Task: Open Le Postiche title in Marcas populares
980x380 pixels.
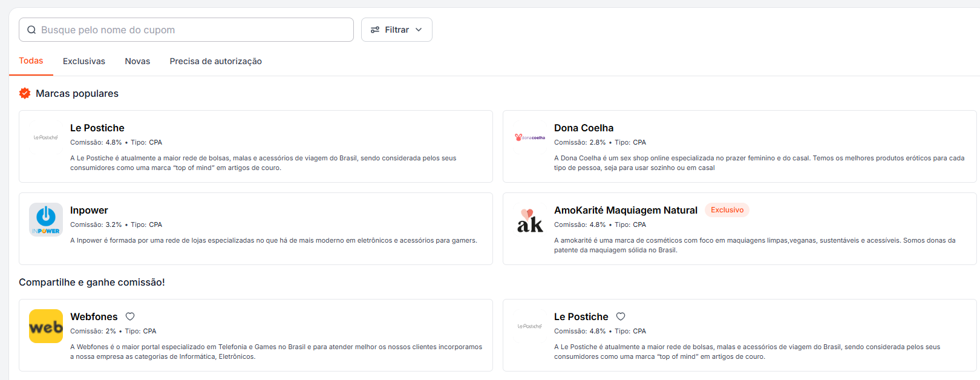Action: pyautogui.click(x=97, y=128)
